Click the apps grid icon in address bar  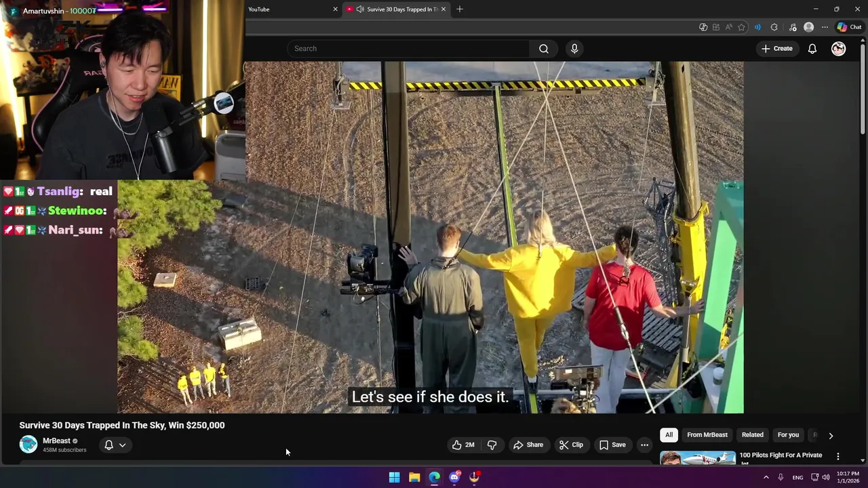coord(715,27)
